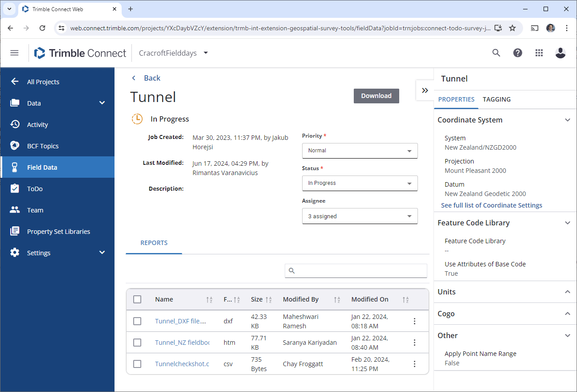Image resolution: width=577 pixels, height=392 pixels.
Task: Select all reports via header checkbox
Action: click(137, 299)
